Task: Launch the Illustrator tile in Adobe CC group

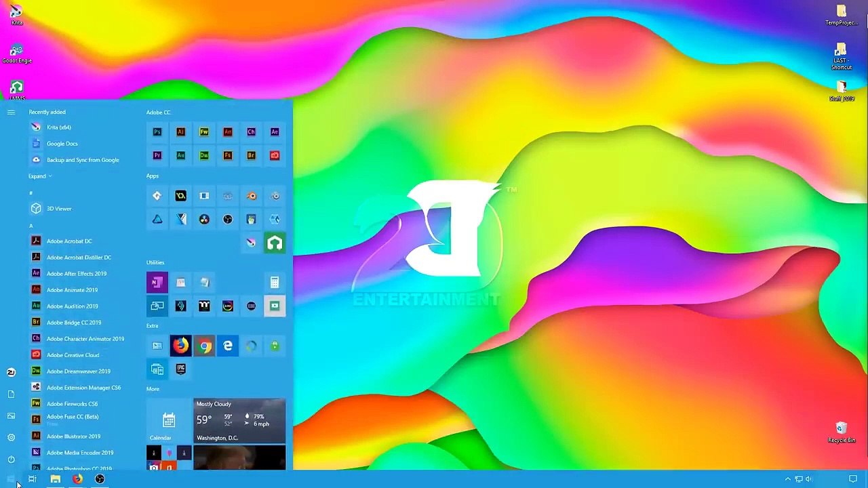Action: [180, 131]
